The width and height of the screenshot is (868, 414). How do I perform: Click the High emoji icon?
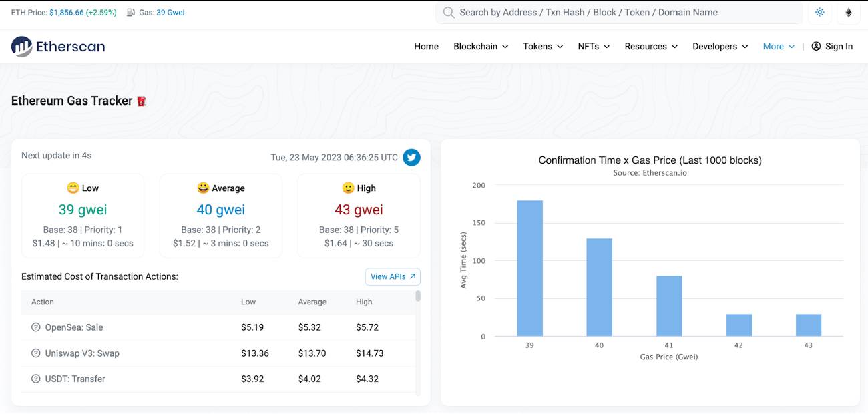tap(348, 188)
